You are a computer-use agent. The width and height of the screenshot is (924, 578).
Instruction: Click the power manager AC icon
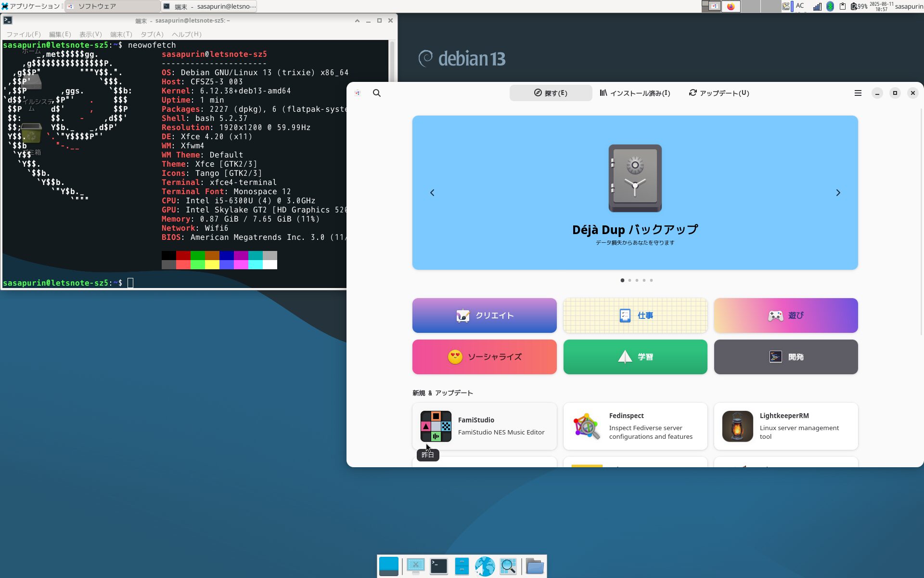coord(787,6)
